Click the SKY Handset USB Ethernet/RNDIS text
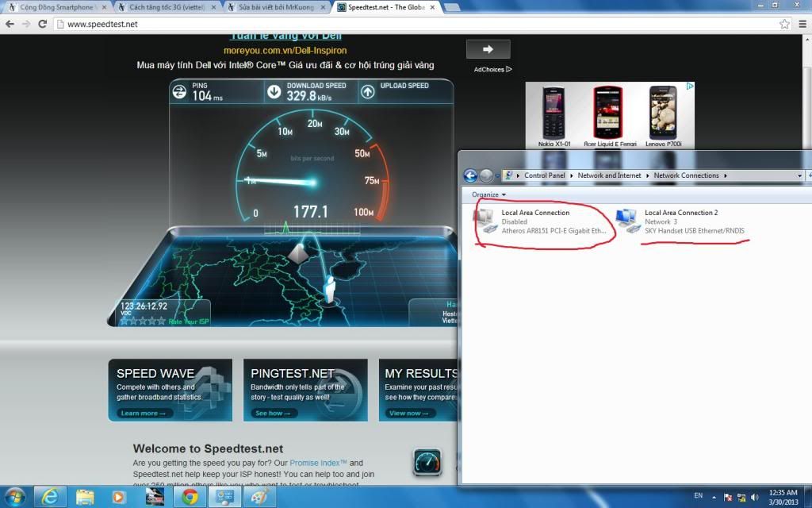 tap(694, 231)
